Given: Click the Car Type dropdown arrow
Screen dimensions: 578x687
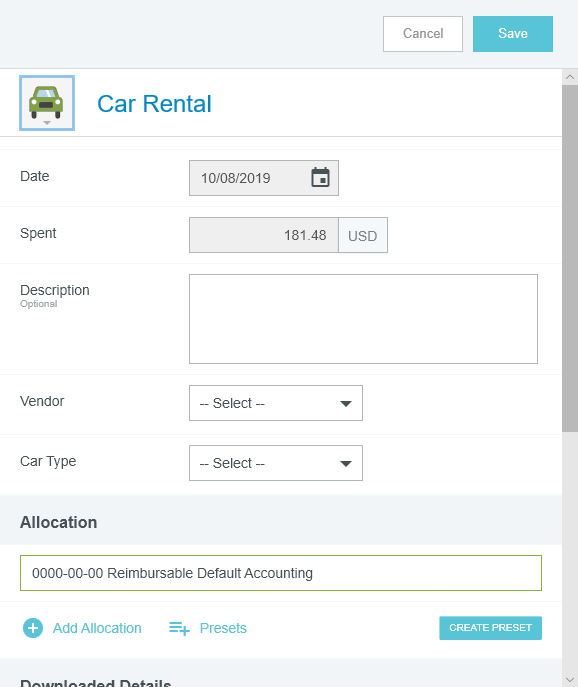Looking at the screenshot, I should click(346, 464).
